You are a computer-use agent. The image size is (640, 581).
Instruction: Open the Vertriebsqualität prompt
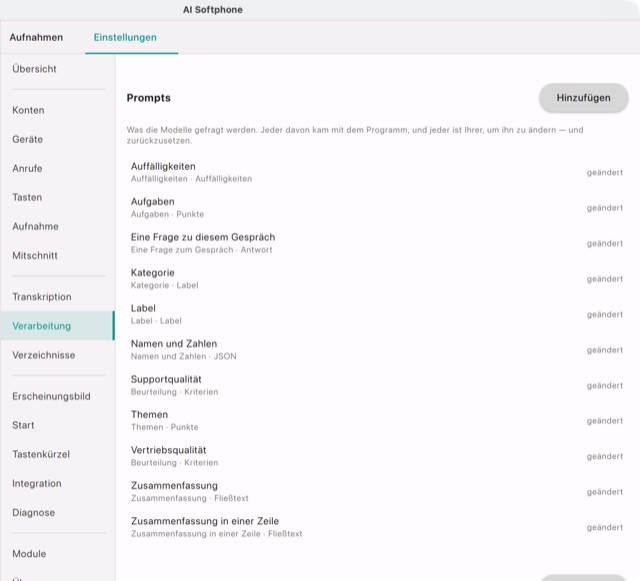point(377,456)
